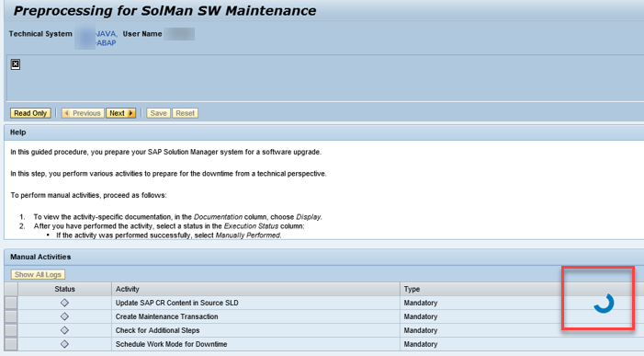This screenshot has width=644, height=356.
Task: Click the Activity column header
Action: pyautogui.click(x=255, y=289)
